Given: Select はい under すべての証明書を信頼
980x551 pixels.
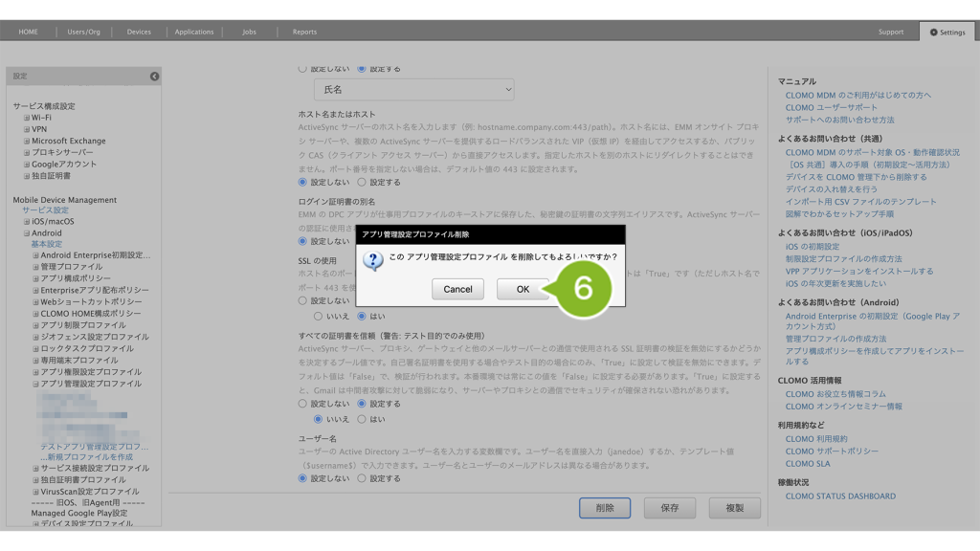Looking at the screenshot, I should [x=362, y=419].
